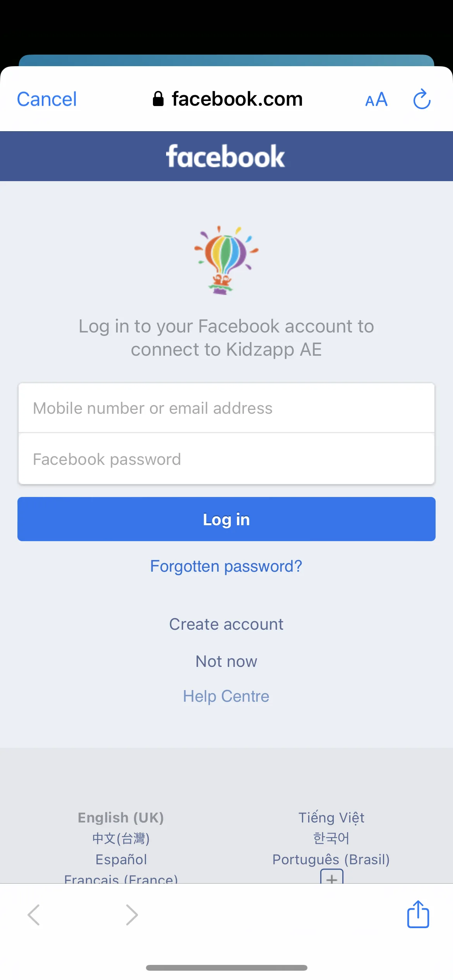Switch language to Português (Brasil)
Image resolution: width=453 pixels, height=980 pixels.
[331, 859]
